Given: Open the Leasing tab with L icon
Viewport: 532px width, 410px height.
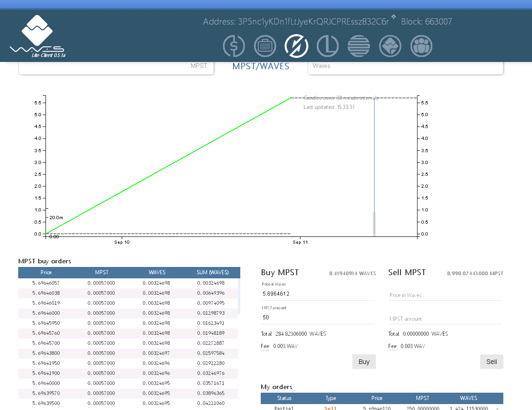Looking at the screenshot, I should coord(327,46).
